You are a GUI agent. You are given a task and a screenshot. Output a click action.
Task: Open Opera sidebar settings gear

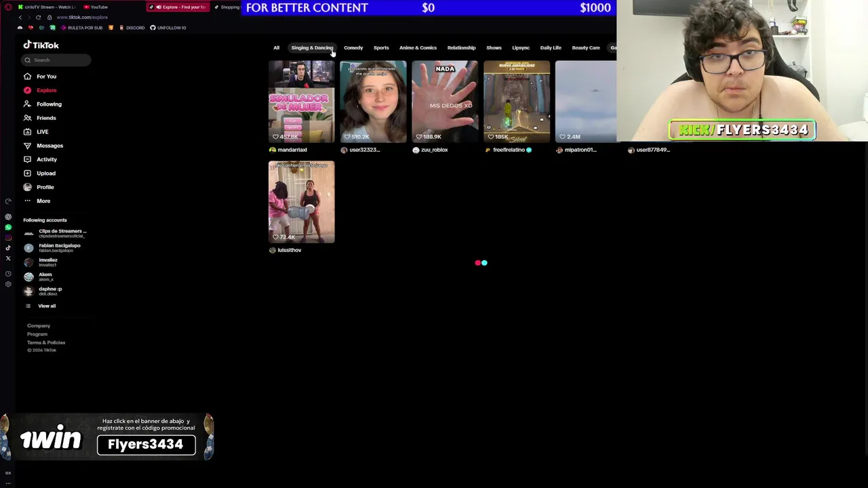(x=8, y=284)
